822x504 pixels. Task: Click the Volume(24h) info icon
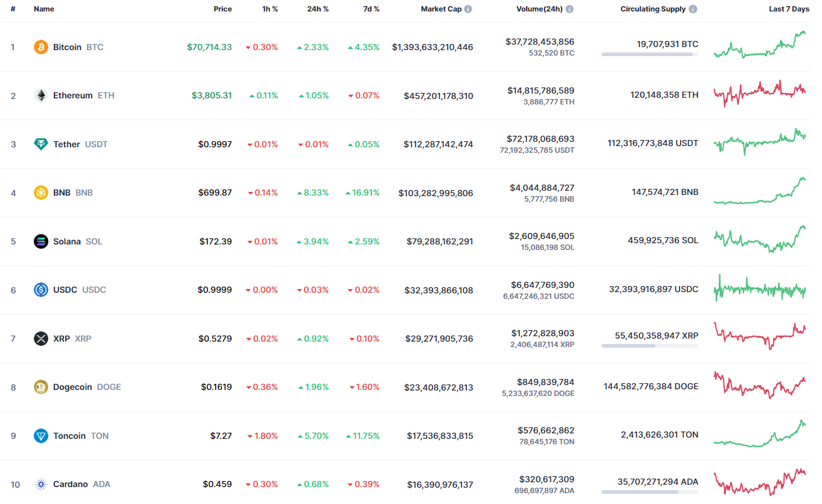pos(570,9)
